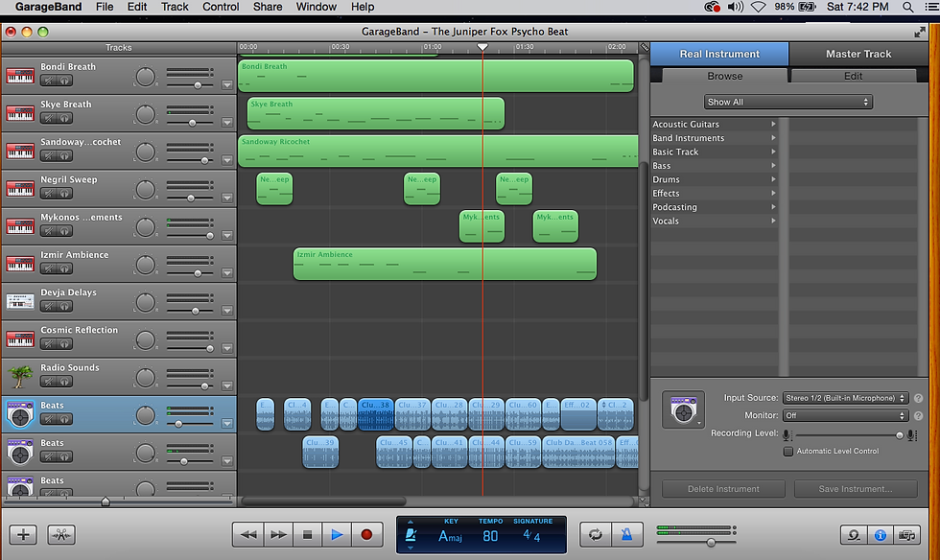Click the pan knob of Mykonos track

point(145,227)
